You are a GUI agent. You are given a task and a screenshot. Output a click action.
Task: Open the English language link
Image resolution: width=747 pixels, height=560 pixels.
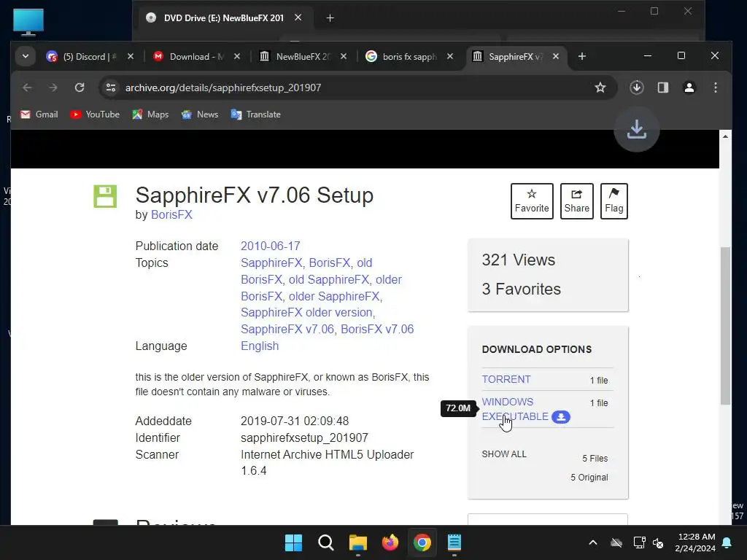260,346
